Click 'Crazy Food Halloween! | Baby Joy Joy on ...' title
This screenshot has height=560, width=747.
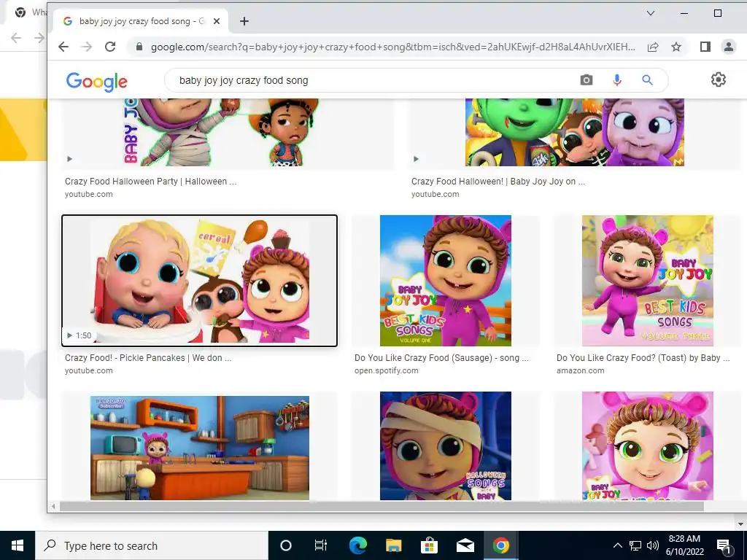point(498,182)
